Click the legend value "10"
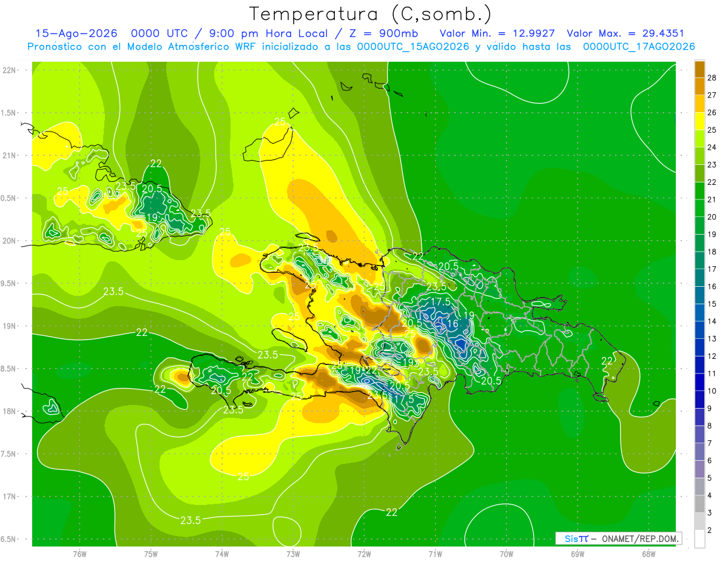This screenshot has width=728, height=562. tap(712, 392)
